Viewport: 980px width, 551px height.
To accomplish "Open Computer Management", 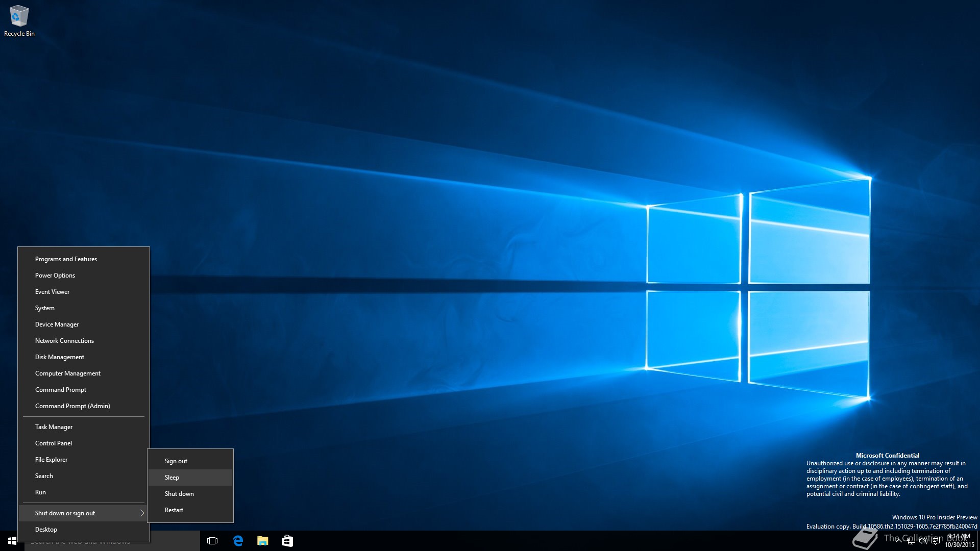I will 84,373.
